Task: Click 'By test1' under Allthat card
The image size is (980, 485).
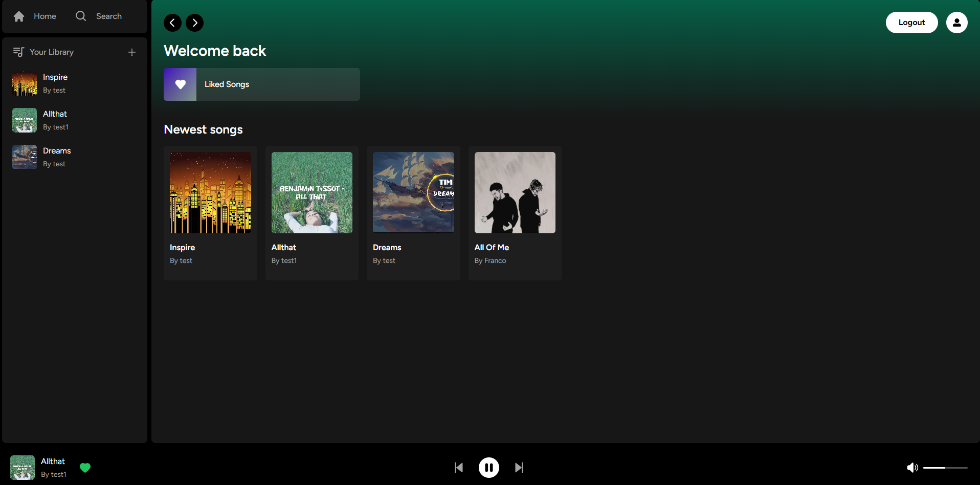Action: coord(284,261)
